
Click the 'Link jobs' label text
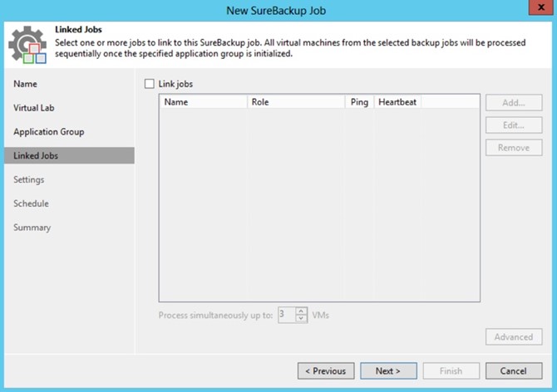click(175, 84)
